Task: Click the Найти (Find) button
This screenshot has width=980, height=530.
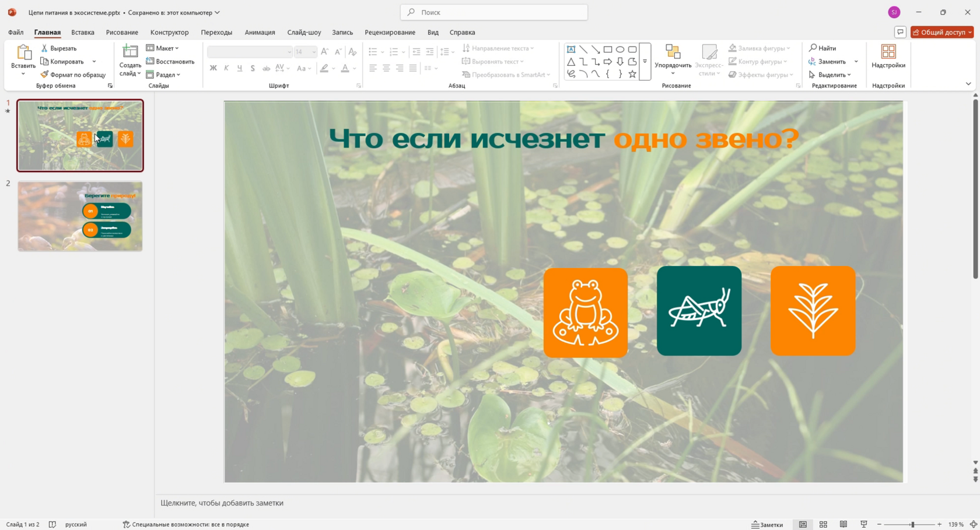Action: [x=822, y=48]
